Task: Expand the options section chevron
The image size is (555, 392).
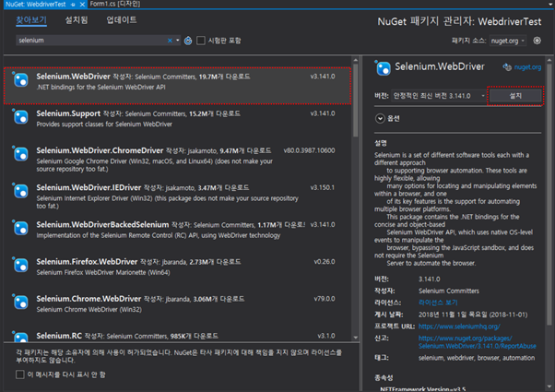Action: point(380,118)
